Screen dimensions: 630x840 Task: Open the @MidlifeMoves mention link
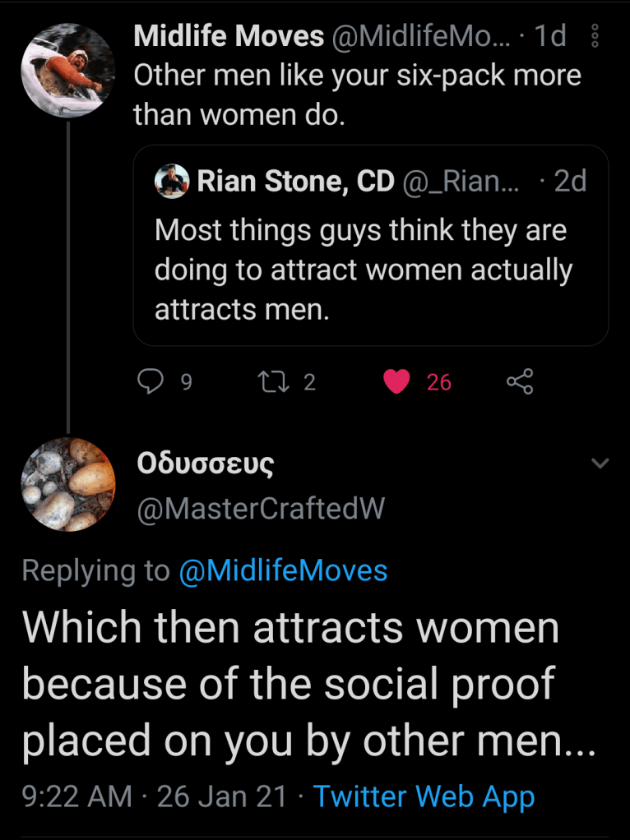(283, 570)
